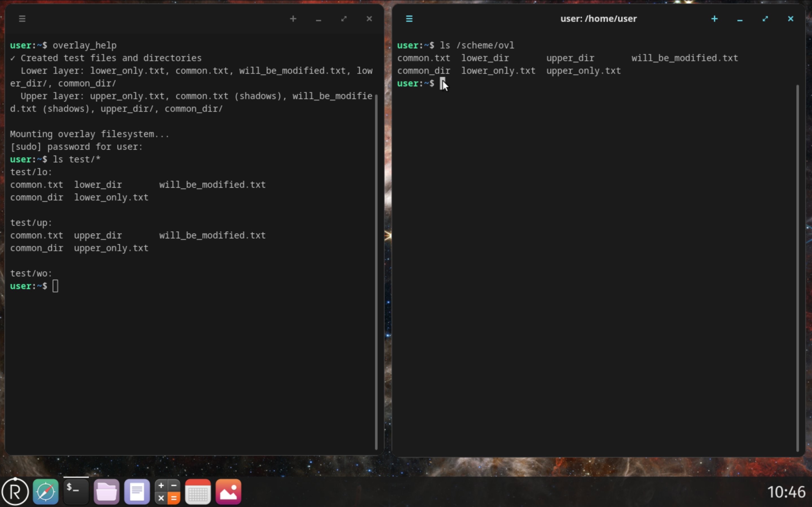Add new tab in right terminal
Image resolution: width=812 pixels, height=507 pixels.
point(714,19)
